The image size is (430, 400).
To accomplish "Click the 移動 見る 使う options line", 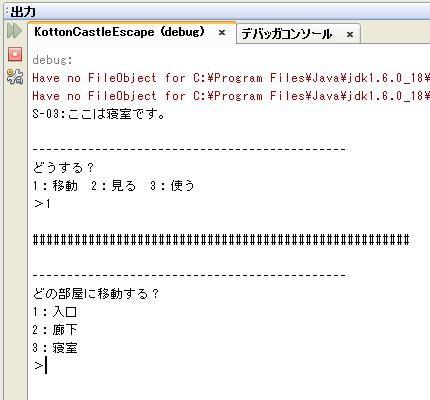I will click(x=113, y=186).
